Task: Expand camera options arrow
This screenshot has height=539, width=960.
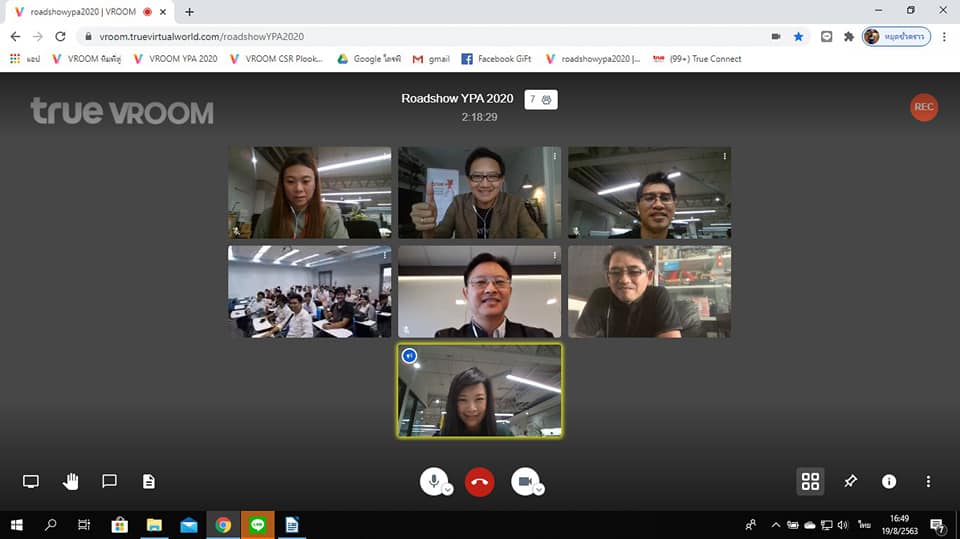Action: [539, 490]
